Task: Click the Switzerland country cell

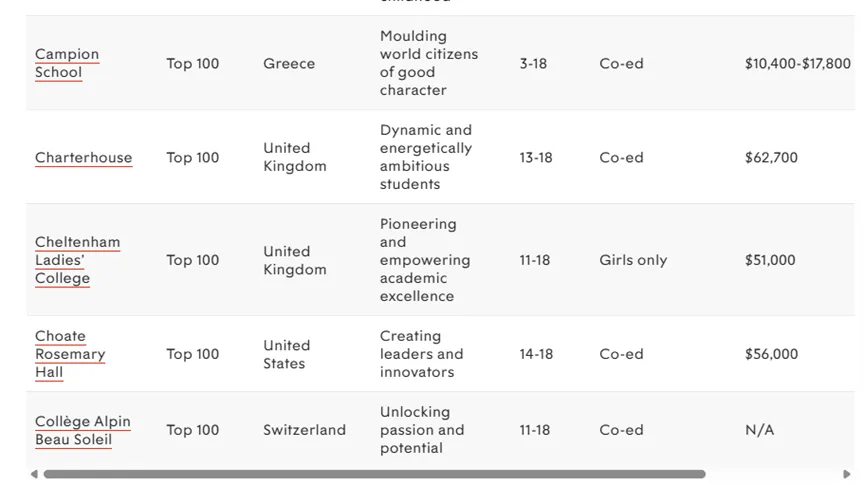Action: (304, 430)
